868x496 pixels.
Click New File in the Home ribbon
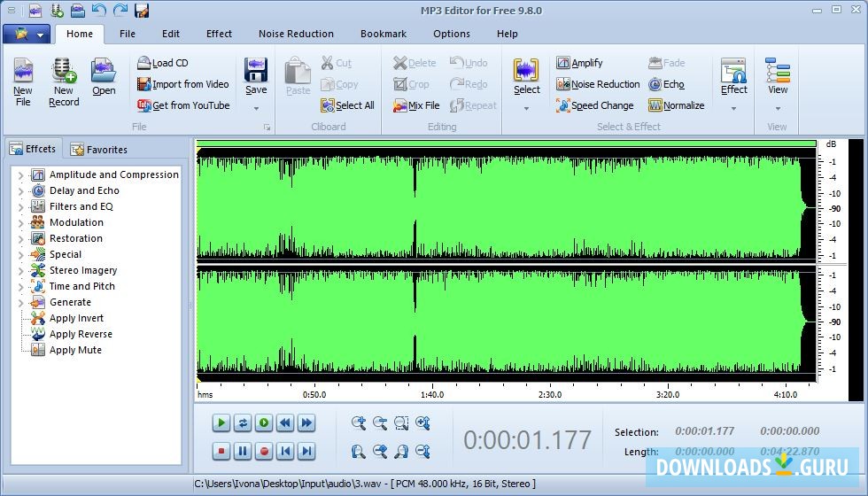pyautogui.click(x=23, y=82)
